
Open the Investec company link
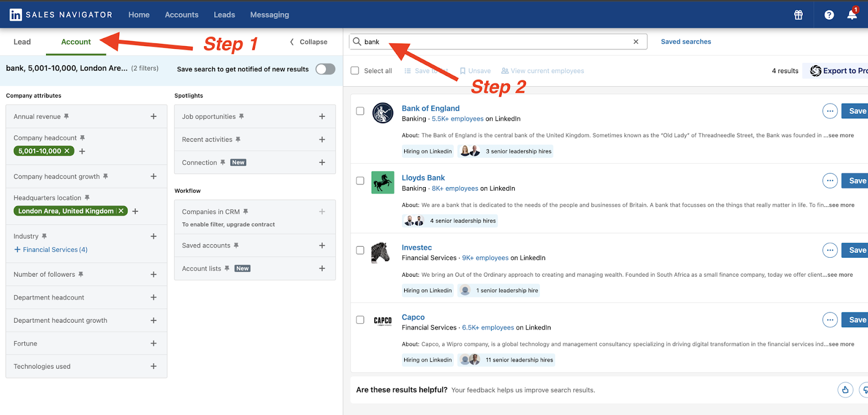point(417,247)
